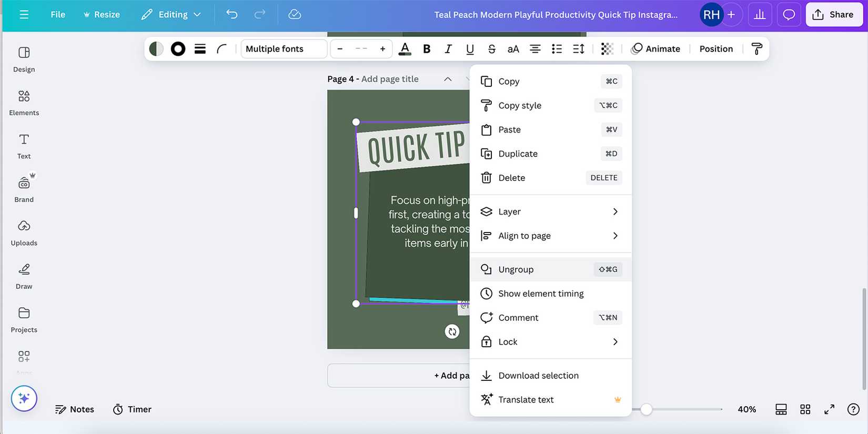Open the Uploads panel
868x434 pixels.
(24, 233)
